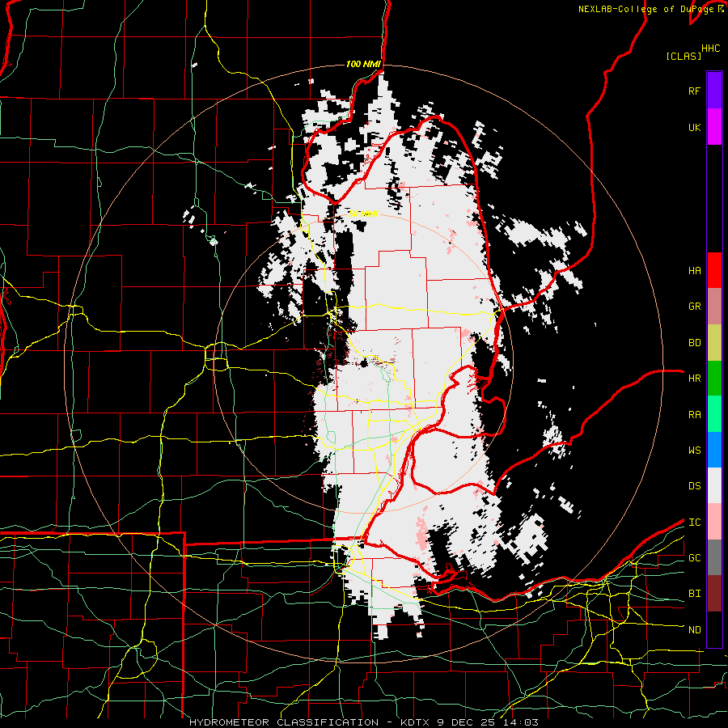Click the DS legend label

click(694, 486)
